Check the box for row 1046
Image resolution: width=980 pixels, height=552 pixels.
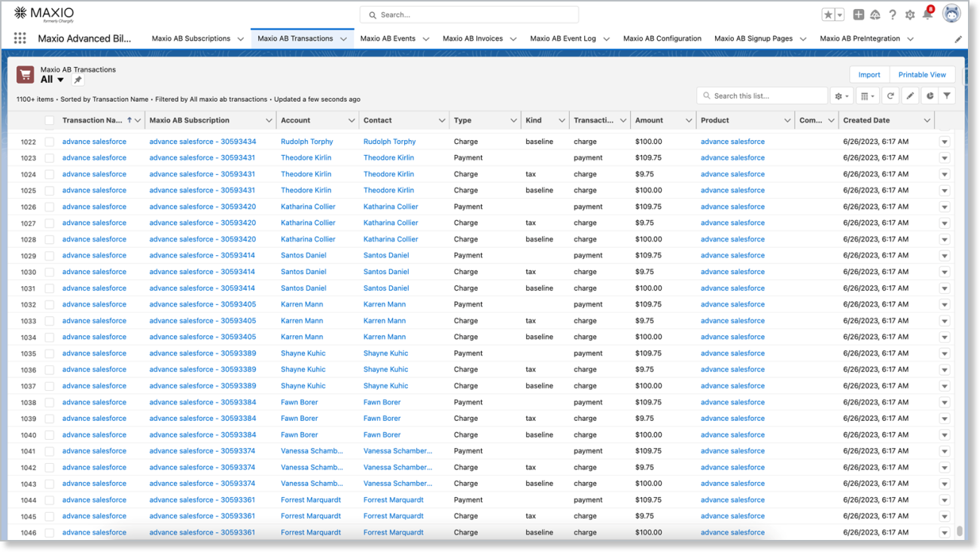point(49,532)
